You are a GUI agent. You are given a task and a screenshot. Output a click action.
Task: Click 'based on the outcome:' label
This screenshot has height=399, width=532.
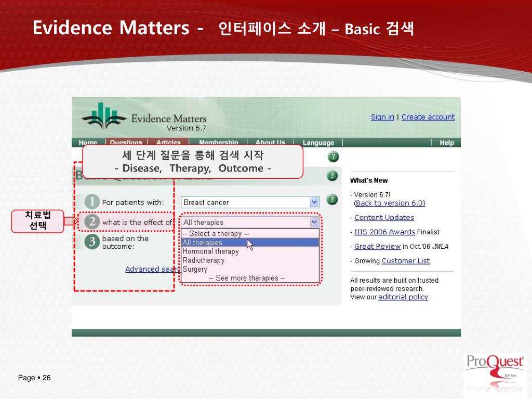[125, 242]
